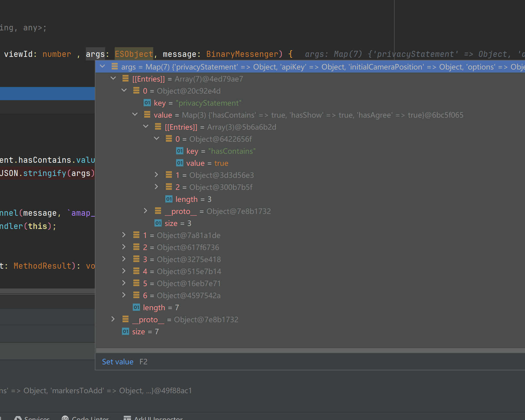The image size is (525, 420).
Task: Click the Services tab icon
Action: pos(18,418)
